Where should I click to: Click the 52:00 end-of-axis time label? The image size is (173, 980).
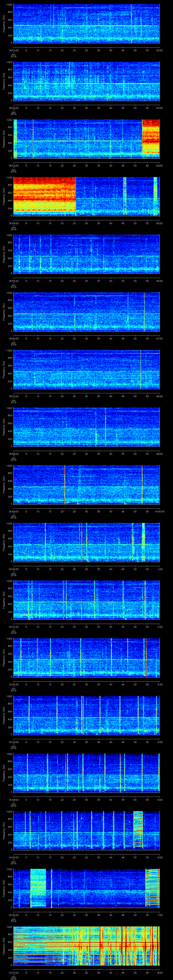pyautogui.click(x=160, y=50)
